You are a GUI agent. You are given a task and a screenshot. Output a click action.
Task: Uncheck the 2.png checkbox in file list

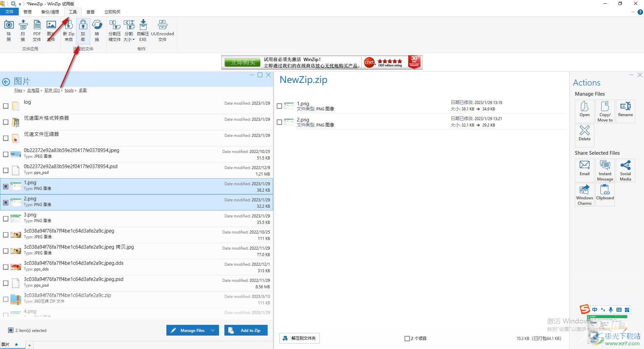tap(6, 202)
